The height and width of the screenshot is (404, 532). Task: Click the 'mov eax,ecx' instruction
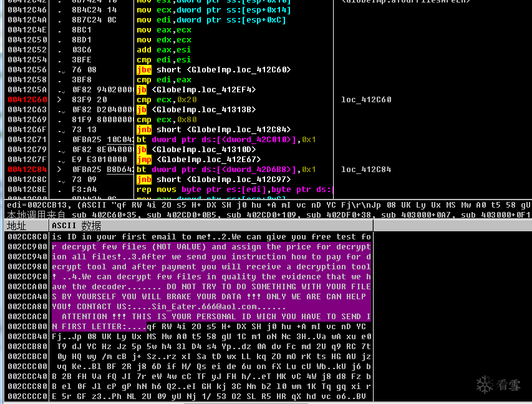pyautogui.click(x=164, y=30)
